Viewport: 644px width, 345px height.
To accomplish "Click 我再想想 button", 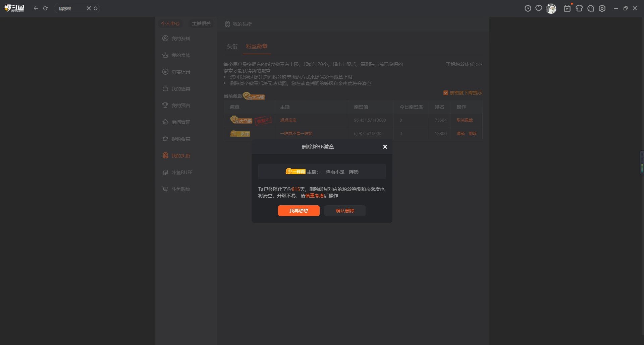I will (x=299, y=211).
